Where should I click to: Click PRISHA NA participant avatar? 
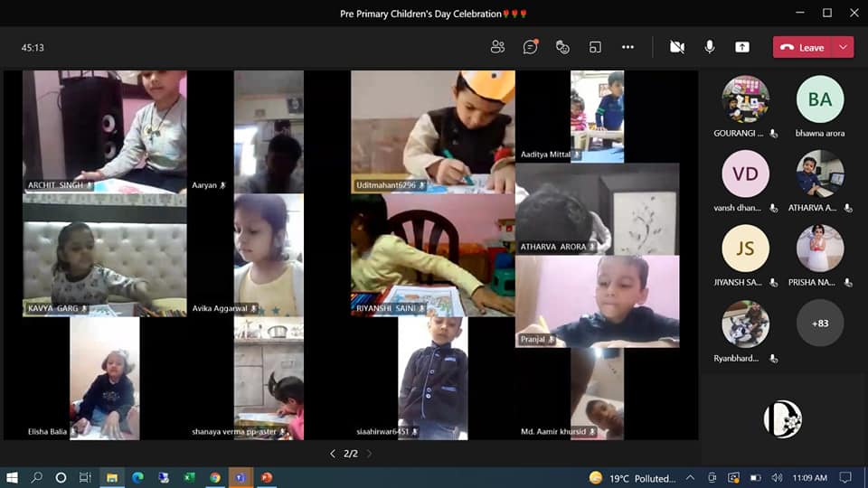(x=820, y=248)
